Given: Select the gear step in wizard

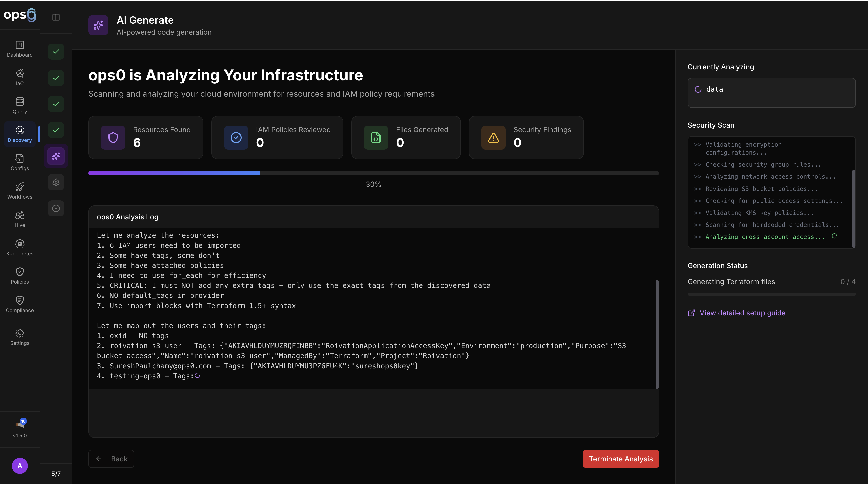Looking at the screenshot, I should (56, 182).
